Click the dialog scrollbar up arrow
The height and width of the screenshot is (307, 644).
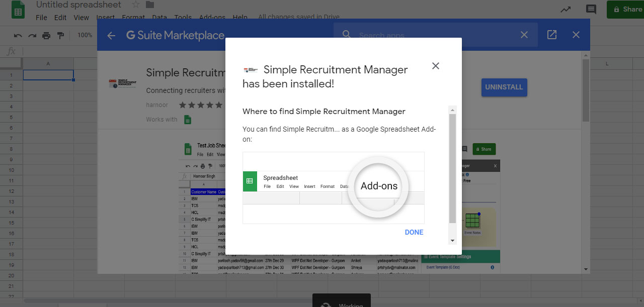tap(452, 110)
